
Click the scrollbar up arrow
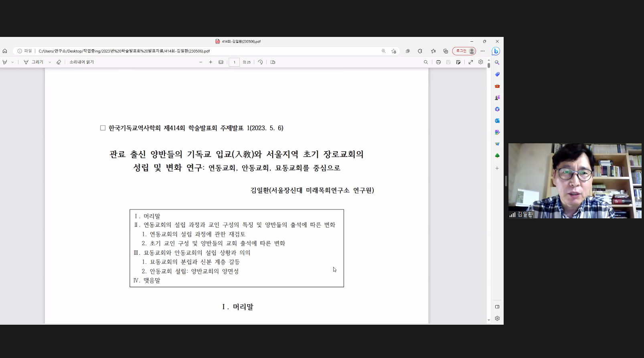(x=489, y=60)
